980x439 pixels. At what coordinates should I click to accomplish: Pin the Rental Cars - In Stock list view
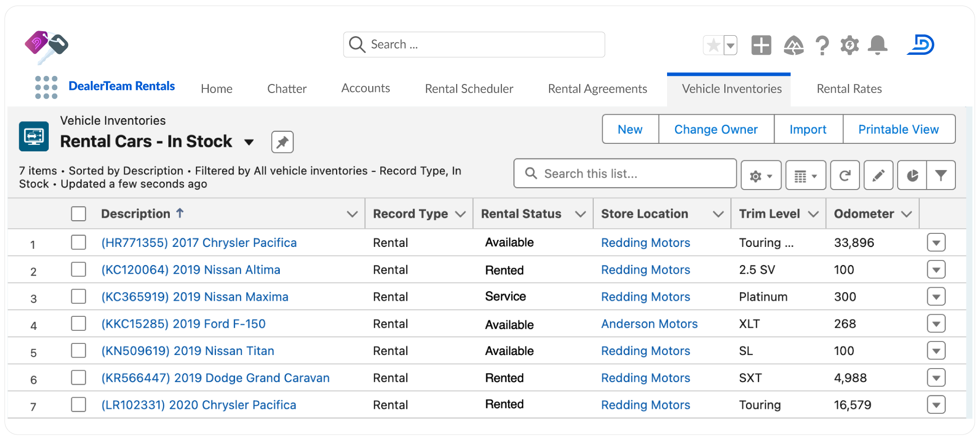(x=282, y=142)
